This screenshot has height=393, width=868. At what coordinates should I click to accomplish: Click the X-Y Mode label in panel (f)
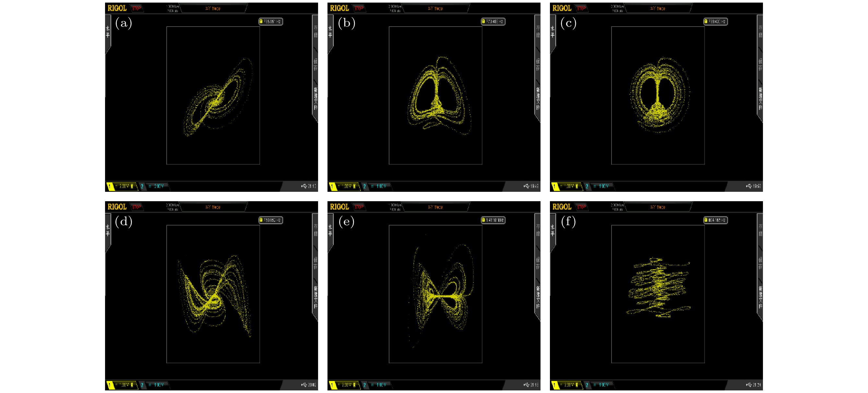658,207
